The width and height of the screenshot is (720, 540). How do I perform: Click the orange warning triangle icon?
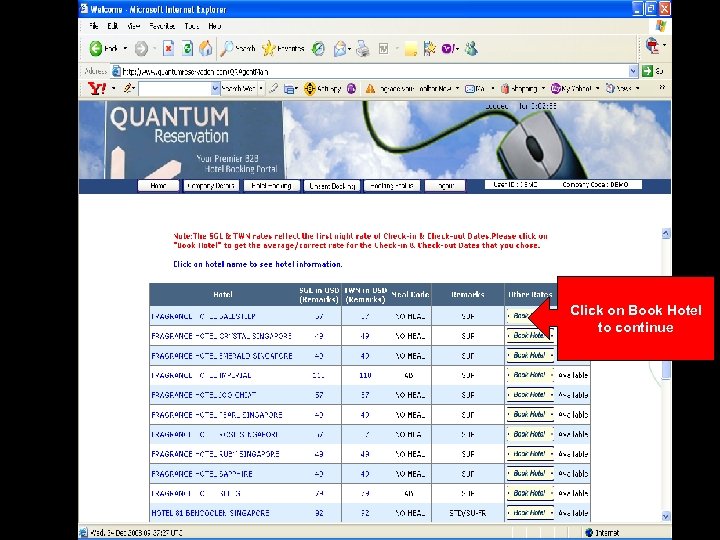[370, 89]
